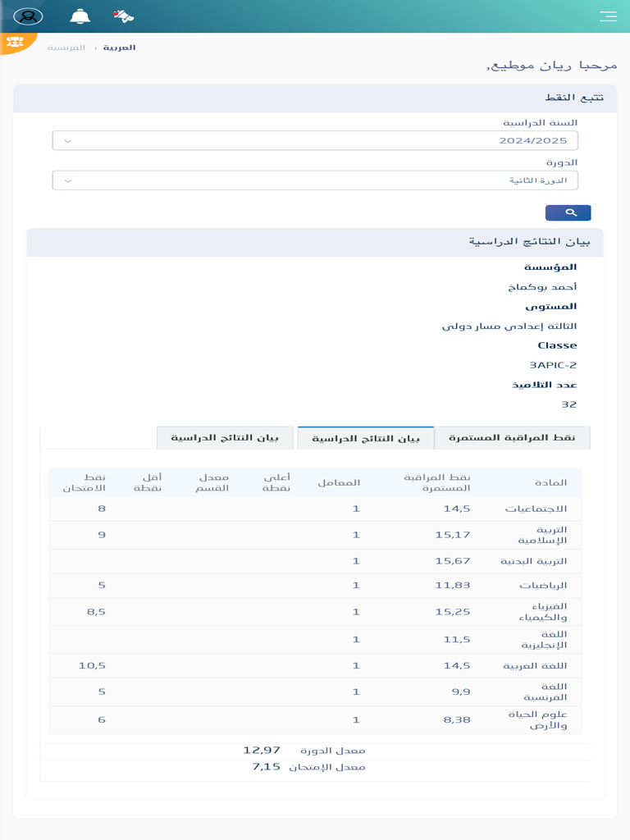Click the أقل نقطة column header

click(x=148, y=482)
